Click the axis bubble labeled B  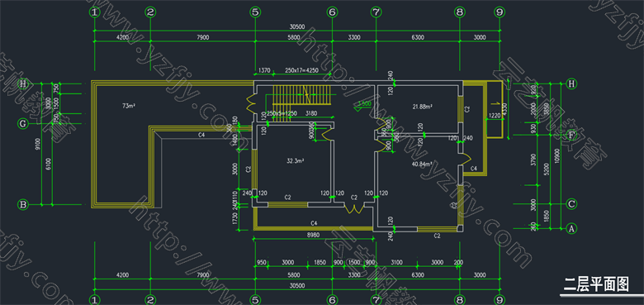tap(23, 204)
